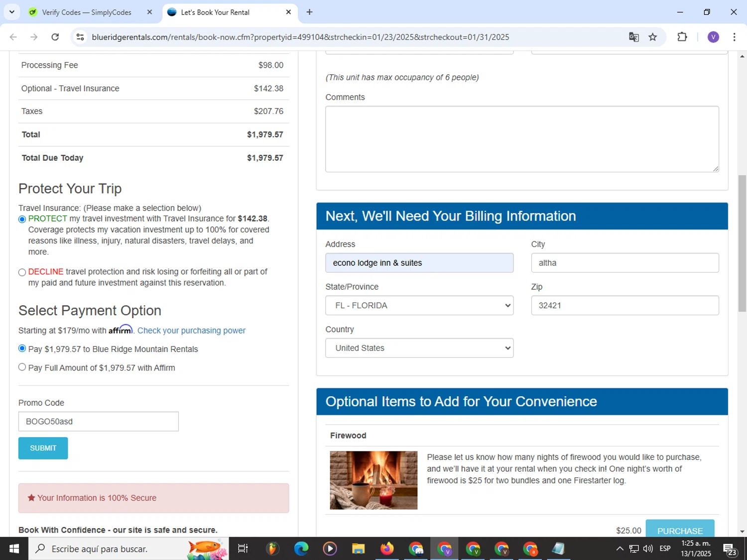Open File Explorer from taskbar
Viewport: 747px width, 560px height.
click(x=358, y=549)
